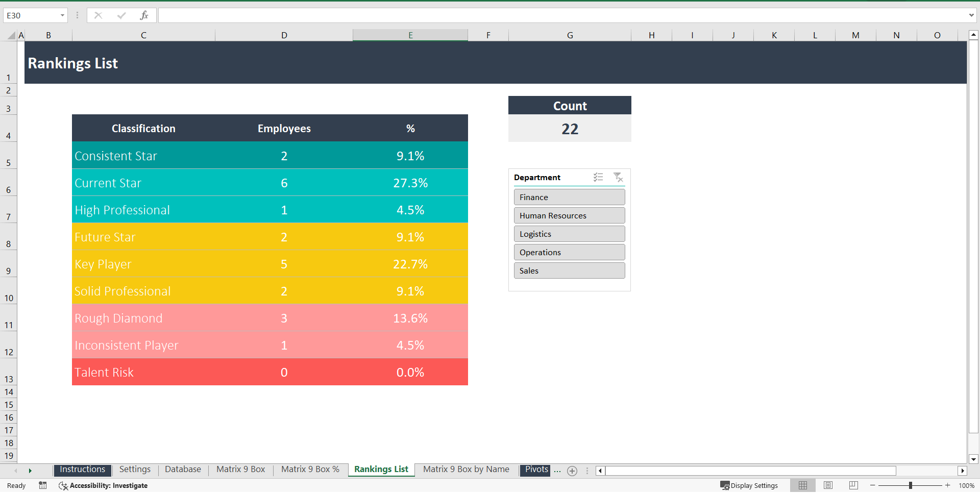Add a new sheet with plus icon
Screen dimensions: 980x493
[x=572, y=471]
